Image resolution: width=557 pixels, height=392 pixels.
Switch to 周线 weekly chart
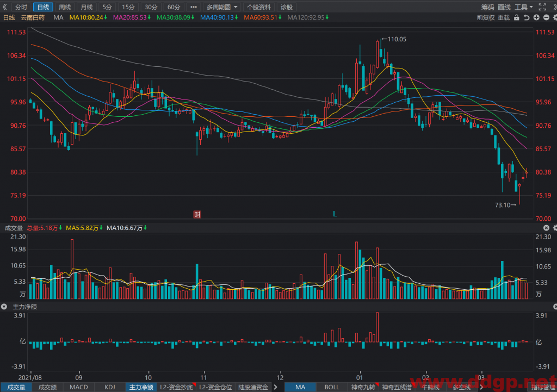tap(65, 7)
